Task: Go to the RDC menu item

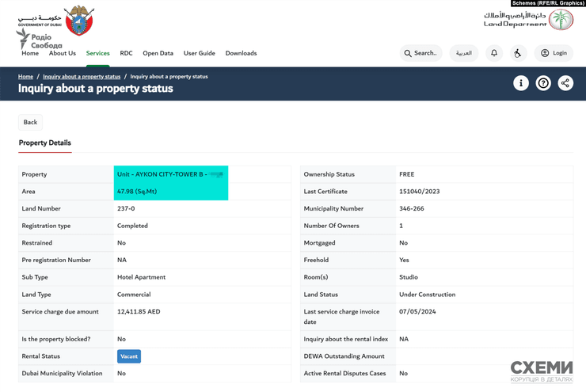Action: tap(126, 53)
